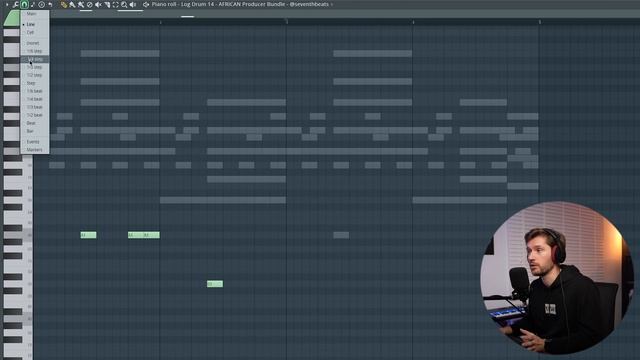Pick 1/6 step snap
This screenshot has height=360, width=640.
pos(35,51)
